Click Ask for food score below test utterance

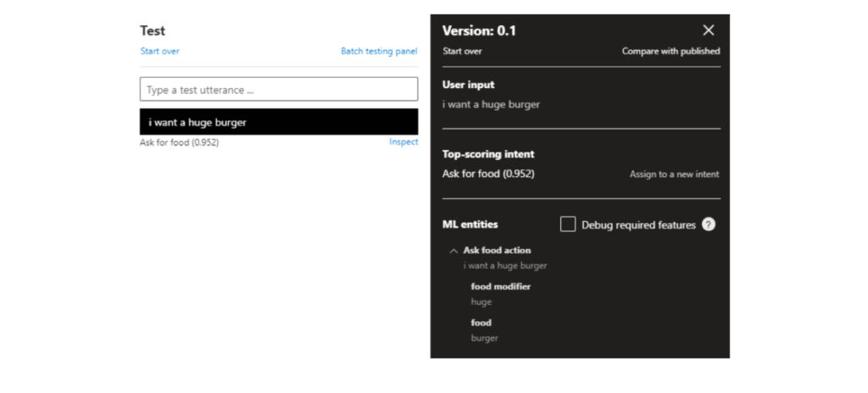point(179,142)
